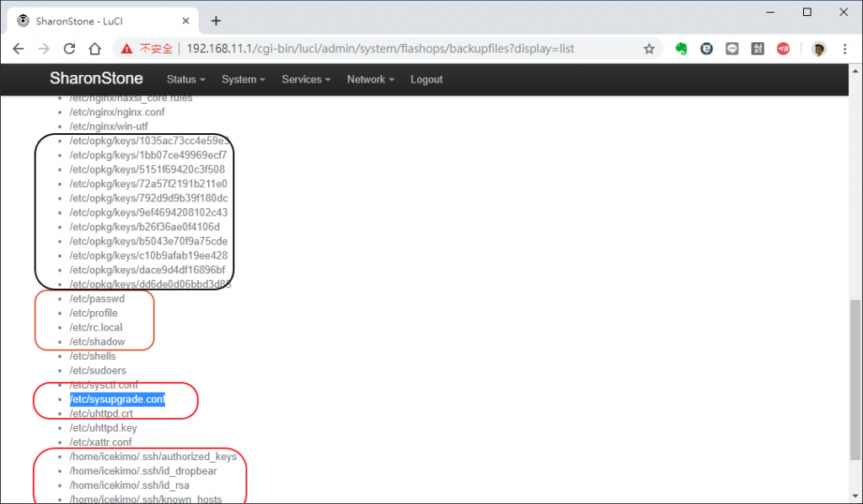The width and height of the screenshot is (863, 504).
Task: Expand the Network dropdown menu
Action: pyautogui.click(x=371, y=79)
